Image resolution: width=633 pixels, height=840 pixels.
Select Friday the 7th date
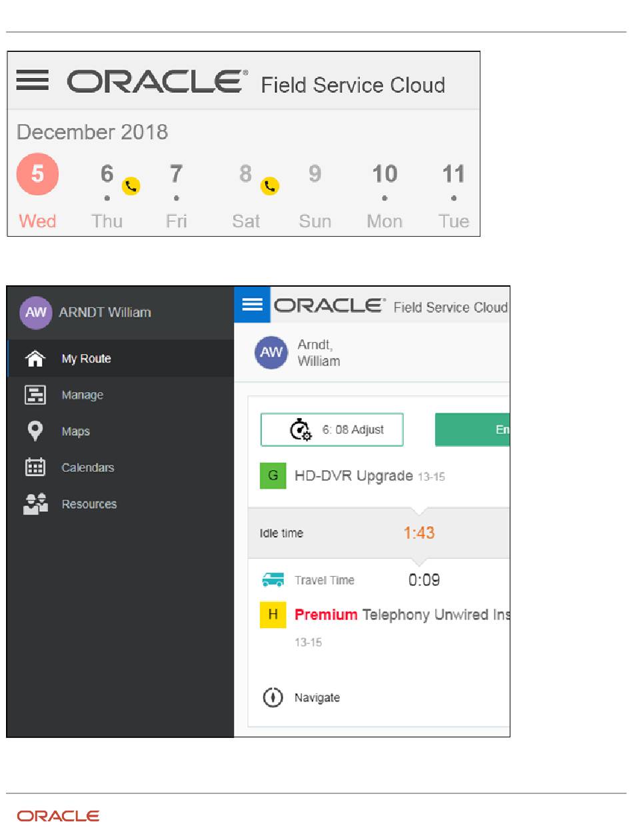[x=176, y=174]
